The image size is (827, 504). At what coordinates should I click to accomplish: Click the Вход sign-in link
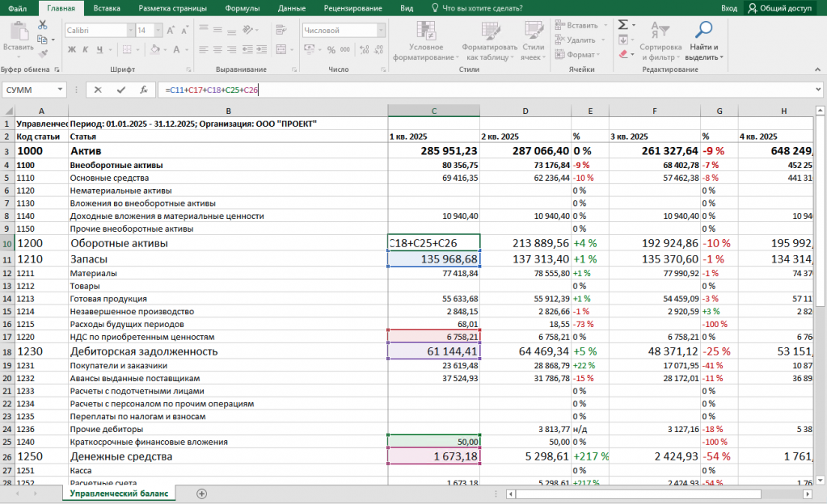pyautogui.click(x=729, y=8)
